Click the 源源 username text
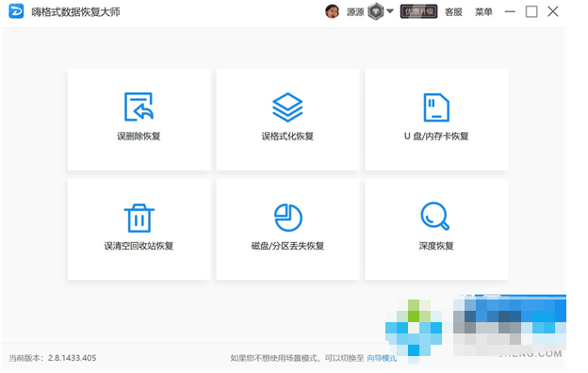 (x=355, y=12)
